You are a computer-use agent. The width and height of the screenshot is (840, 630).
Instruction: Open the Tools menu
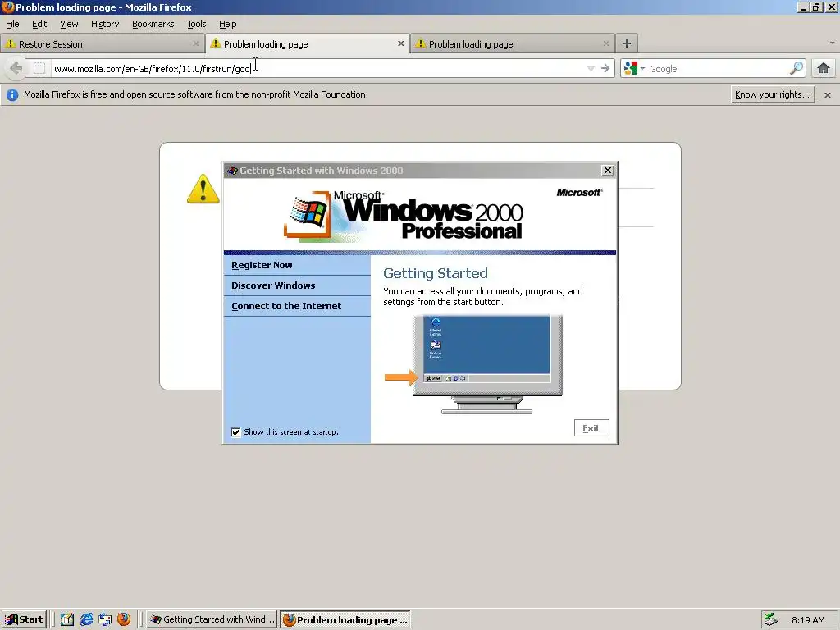coord(197,24)
